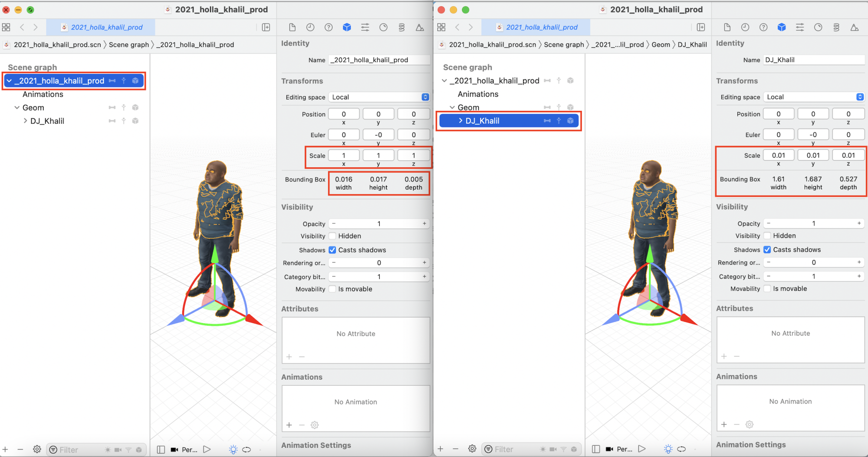Open Attributes inspector sliders icon, right window
The width and height of the screenshot is (868, 457).
(x=800, y=27)
